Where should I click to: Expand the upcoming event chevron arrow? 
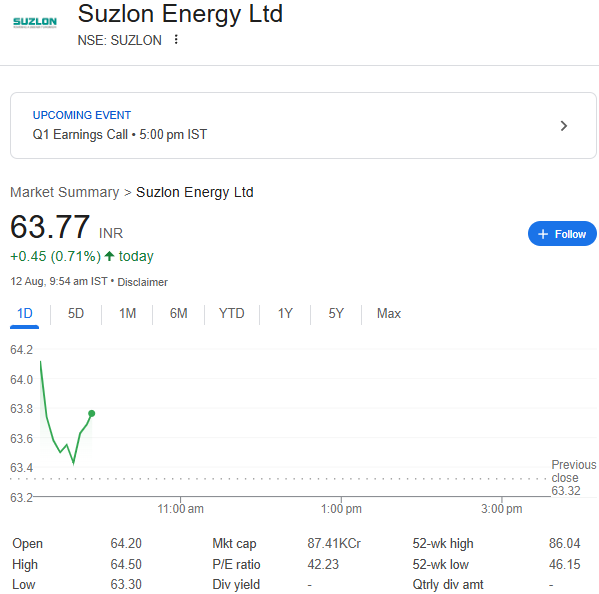(x=563, y=126)
